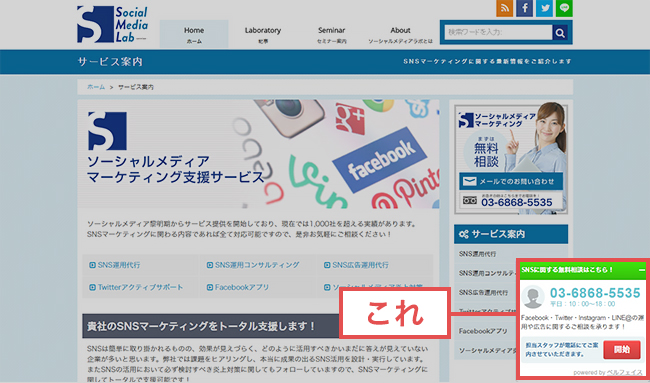This screenshot has width=650, height=383.
Task: Click the ホーム breadcrumb link
Action: 96,87
